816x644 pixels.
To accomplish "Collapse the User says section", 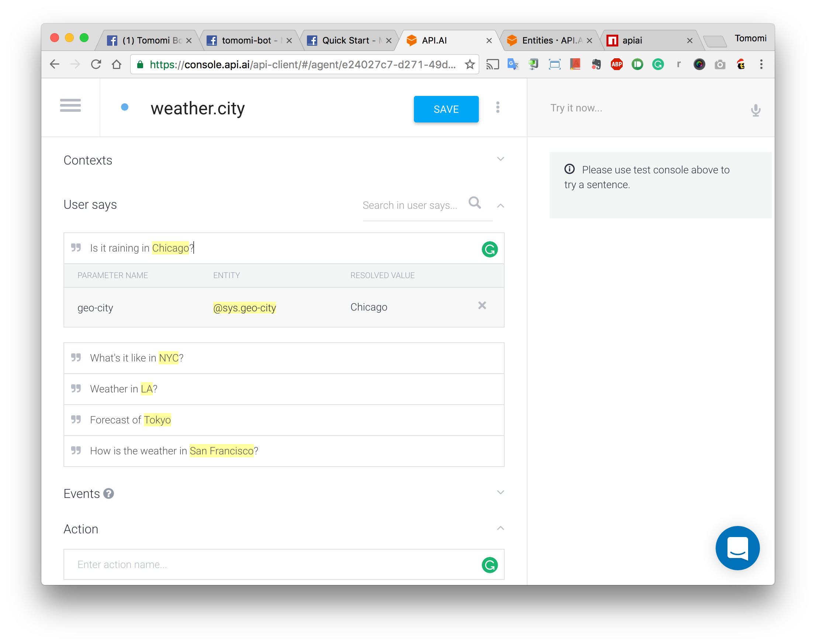I will pyautogui.click(x=500, y=206).
